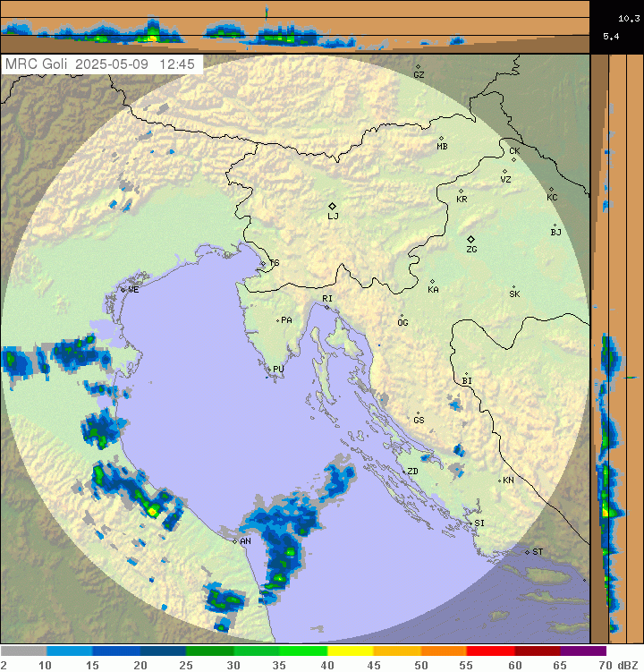Viewport: 644px width, 672px height.
Task: Select the ZD city label
Action: (x=412, y=472)
